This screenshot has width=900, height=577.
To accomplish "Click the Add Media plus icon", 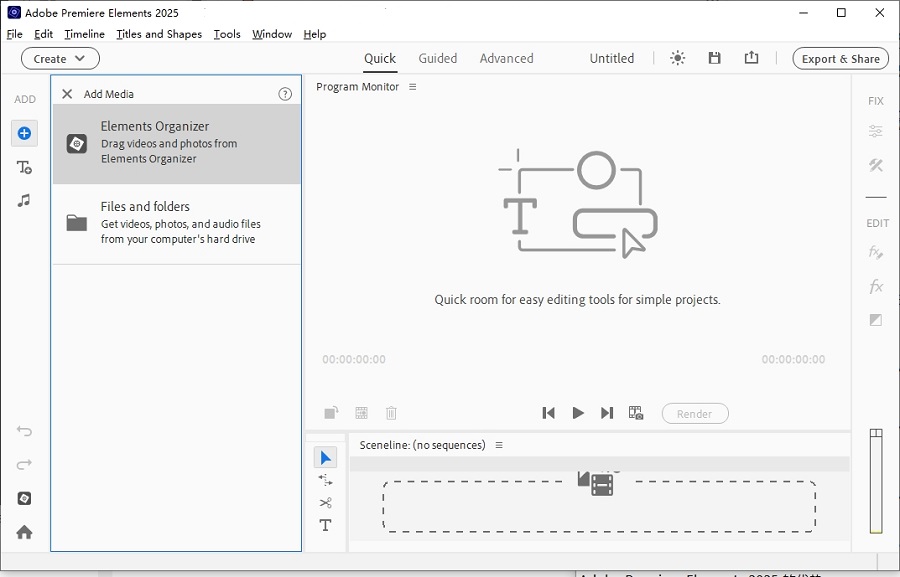I will (24, 133).
